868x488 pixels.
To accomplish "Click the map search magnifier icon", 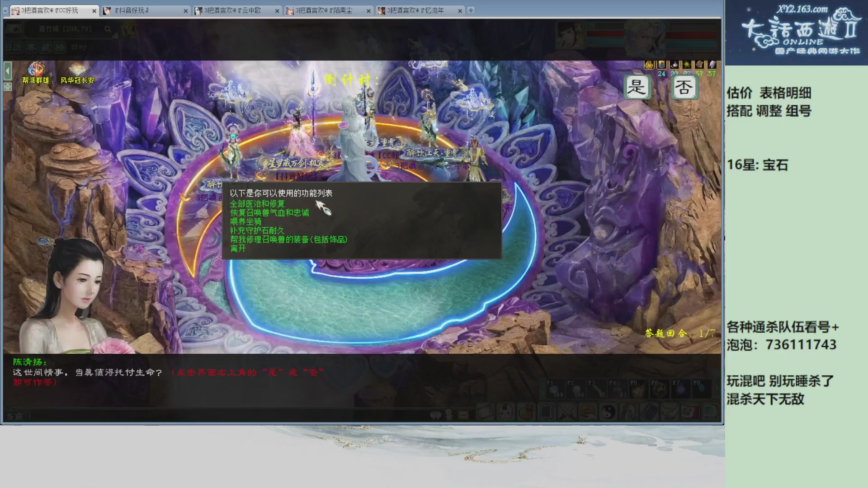I will coord(108,29).
